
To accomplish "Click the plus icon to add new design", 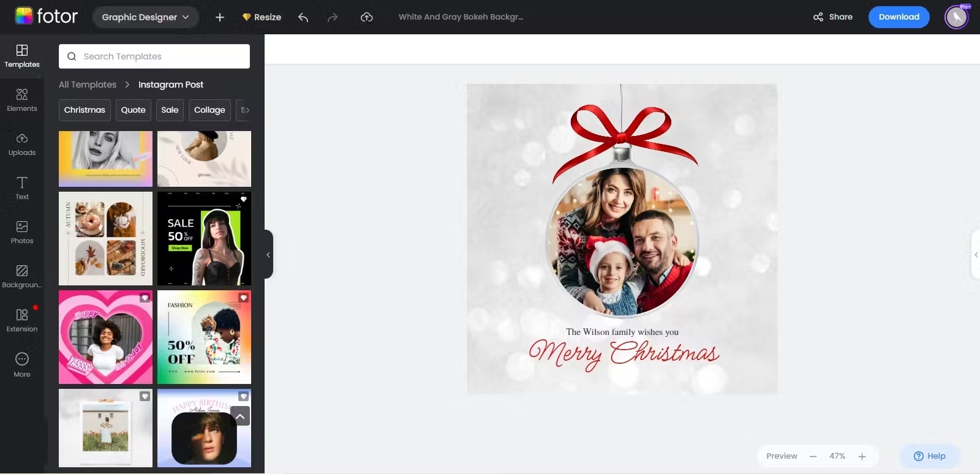I will pos(220,17).
